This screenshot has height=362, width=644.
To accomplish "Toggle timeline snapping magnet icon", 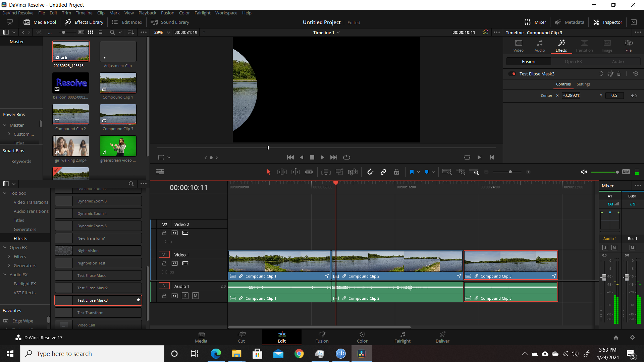I will (x=370, y=172).
